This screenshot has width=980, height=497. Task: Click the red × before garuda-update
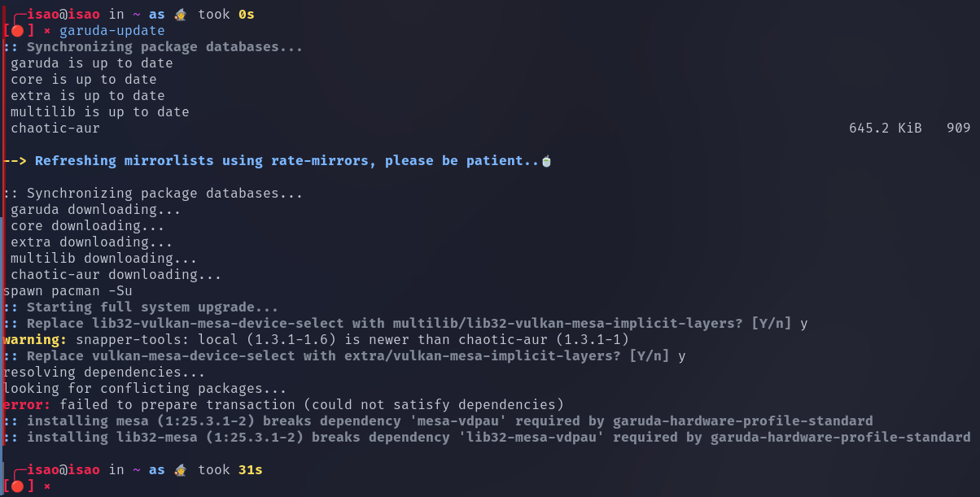(46, 31)
